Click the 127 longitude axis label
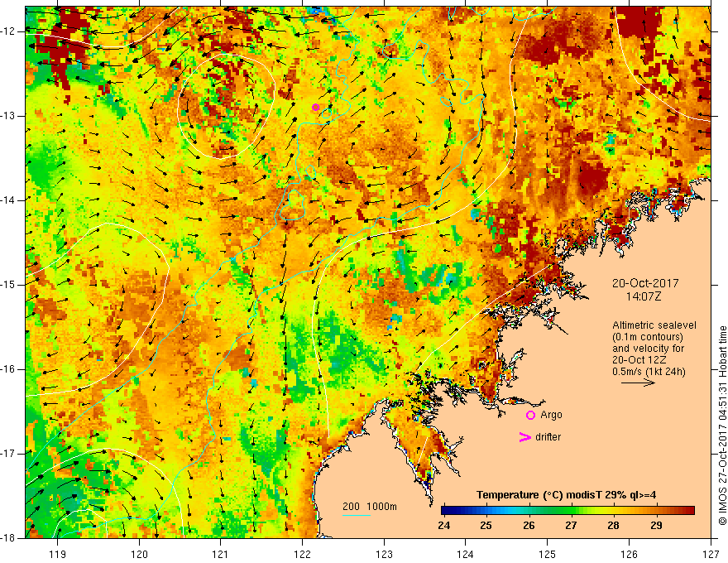Screen dimensions: 728x563 pos(711,554)
